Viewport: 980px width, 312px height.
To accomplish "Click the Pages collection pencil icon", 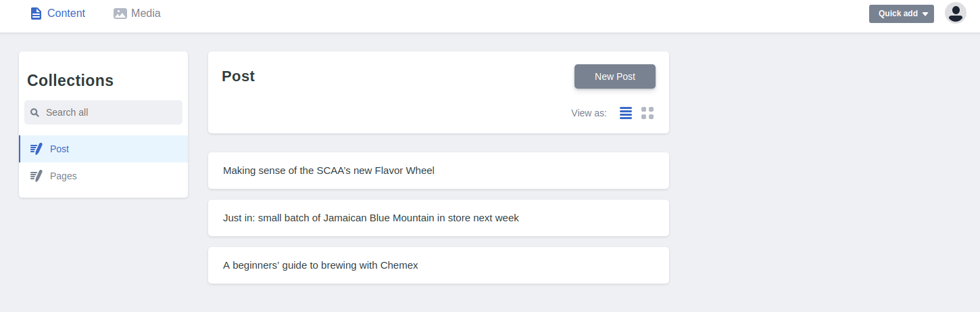I will click(x=36, y=176).
